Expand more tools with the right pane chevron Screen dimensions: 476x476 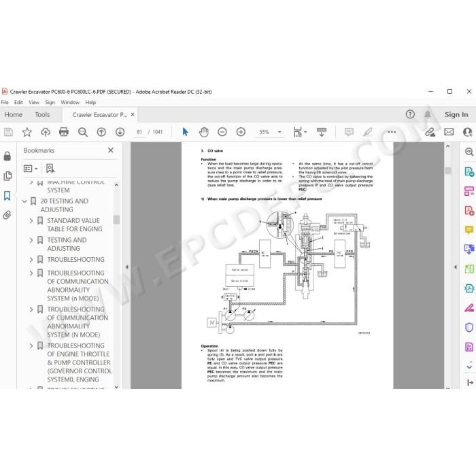point(469,367)
